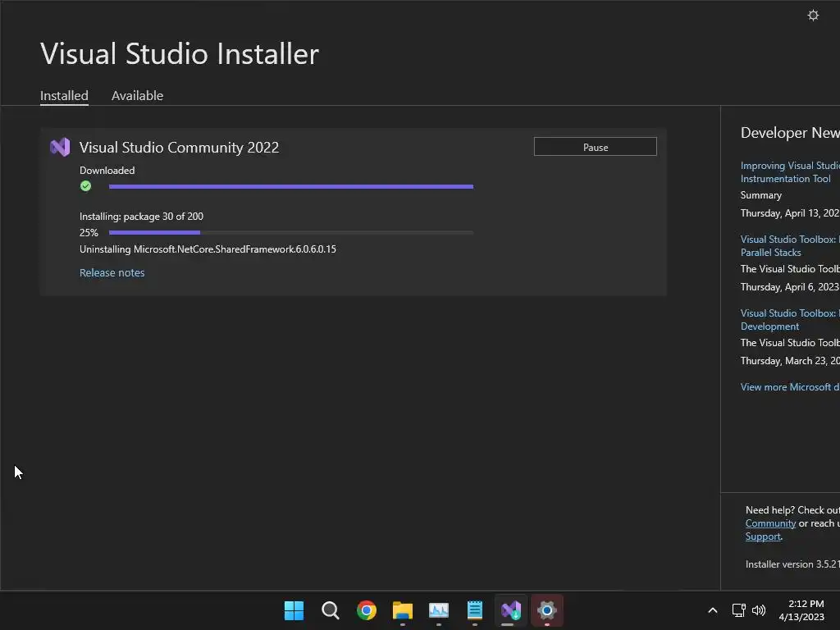Viewport: 840px width, 630px height.
Task: Click the Summary text under first article
Action: (760, 195)
